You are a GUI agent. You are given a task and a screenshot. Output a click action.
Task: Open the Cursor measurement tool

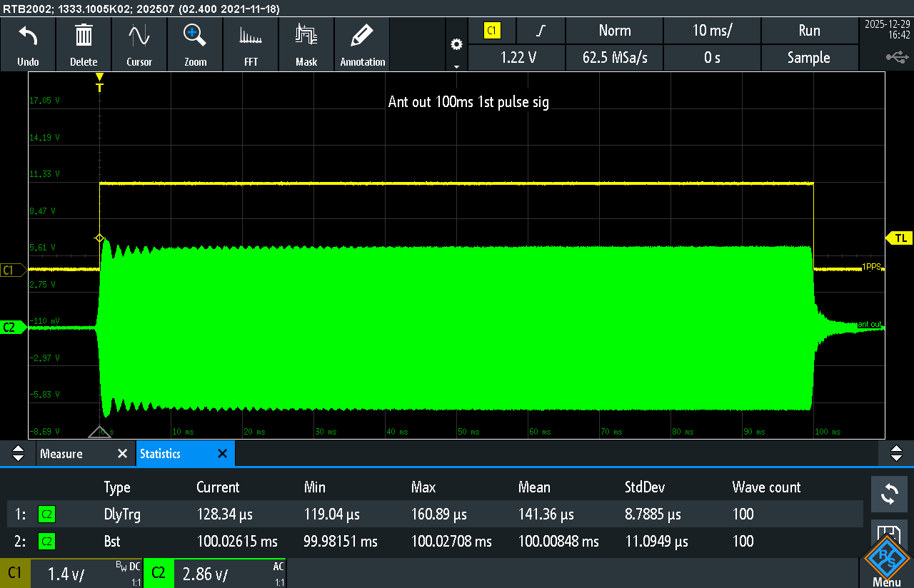pyautogui.click(x=139, y=36)
